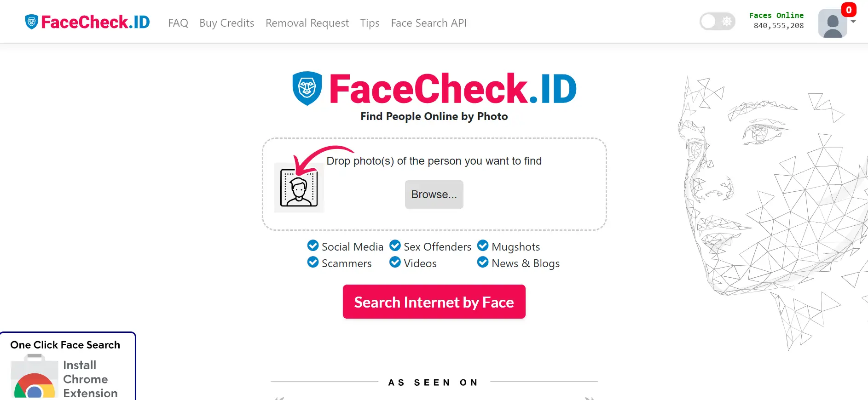Click the photo placeholder portrait icon
The height and width of the screenshot is (400, 868).
click(x=299, y=188)
